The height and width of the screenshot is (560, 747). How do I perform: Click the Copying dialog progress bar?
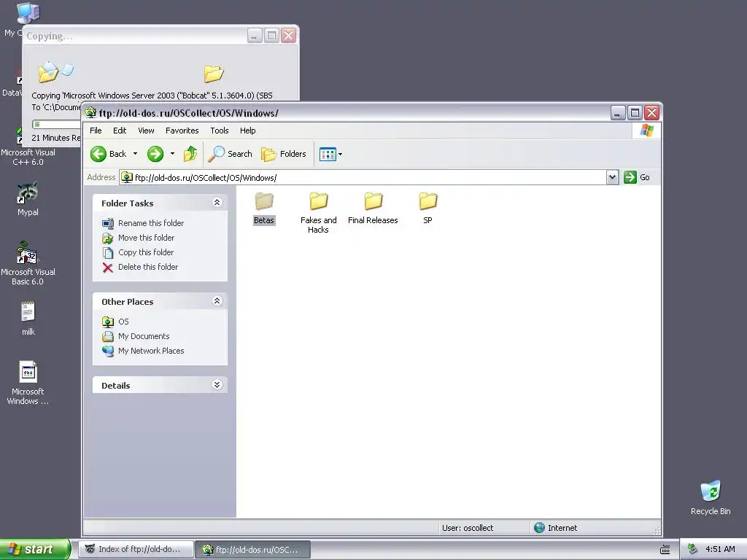click(x=56, y=124)
